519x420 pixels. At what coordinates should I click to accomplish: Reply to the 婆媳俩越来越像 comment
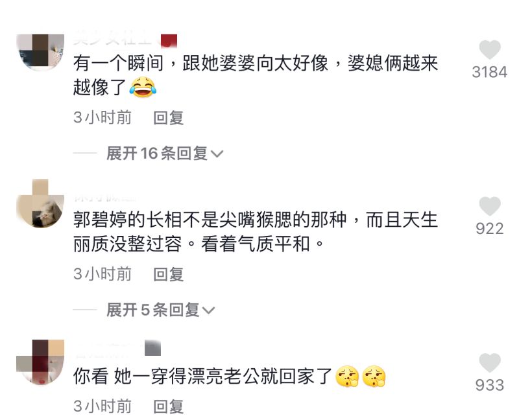169,118
